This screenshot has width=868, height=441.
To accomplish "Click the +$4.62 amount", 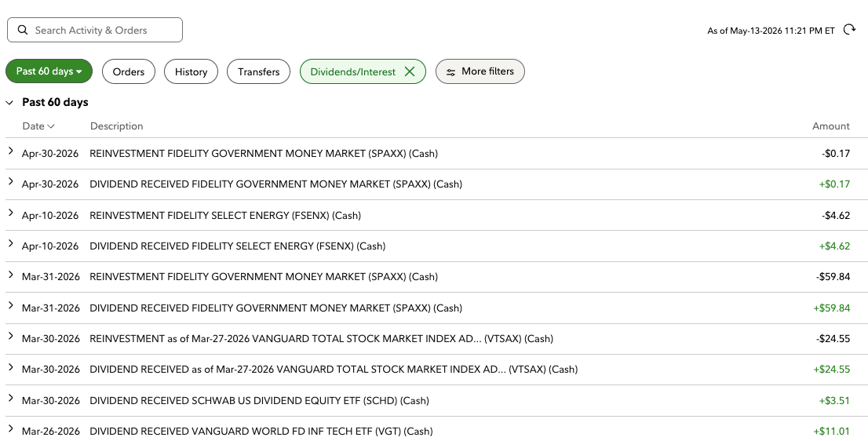I will click(834, 246).
